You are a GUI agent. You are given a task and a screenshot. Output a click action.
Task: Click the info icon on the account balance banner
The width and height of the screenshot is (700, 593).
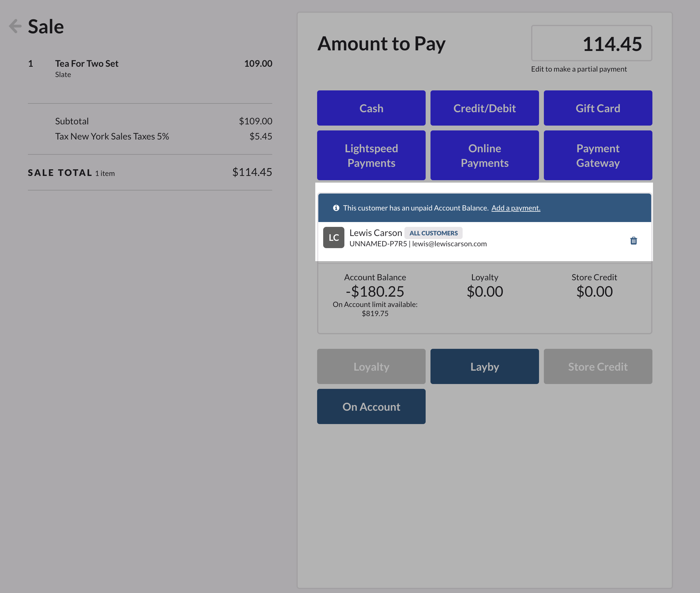coord(336,208)
